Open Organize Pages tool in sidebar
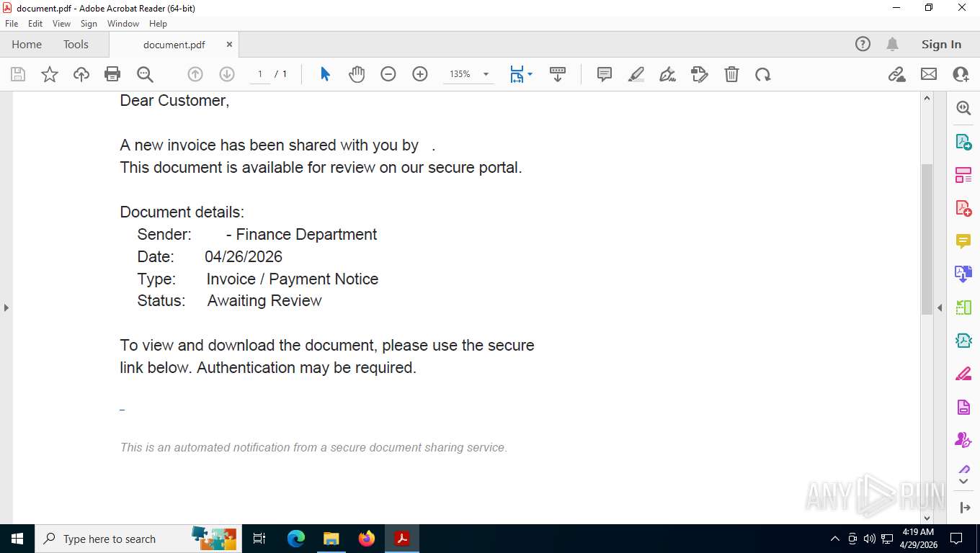 coord(963,175)
